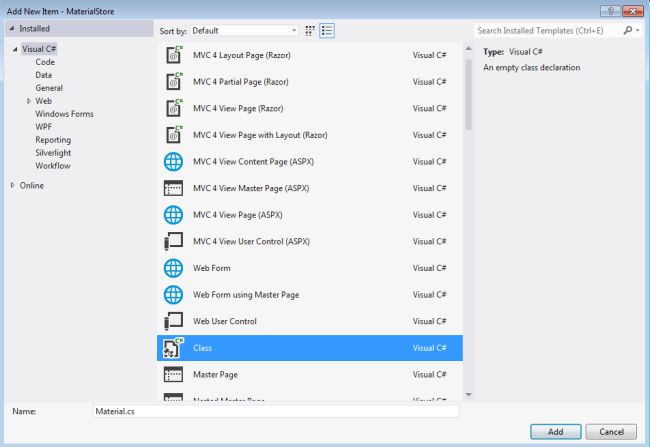Click the Add button
Viewport: 650px width, 447px height.
pos(555,432)
